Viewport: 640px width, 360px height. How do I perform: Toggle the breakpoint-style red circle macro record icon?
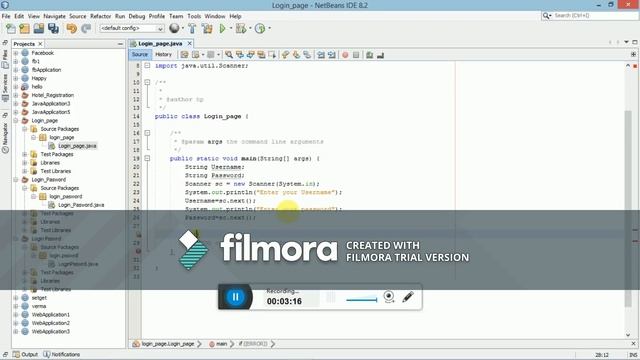tap(345, 55)
